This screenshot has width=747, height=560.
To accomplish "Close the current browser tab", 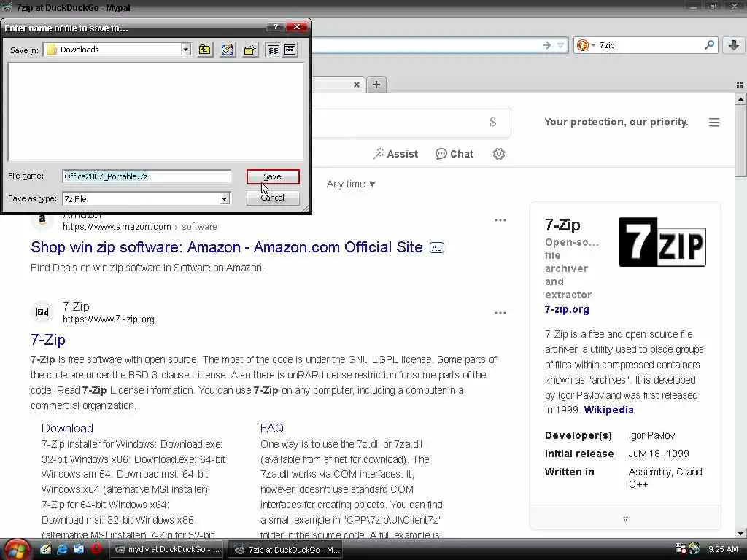I will tap(356, 85).
